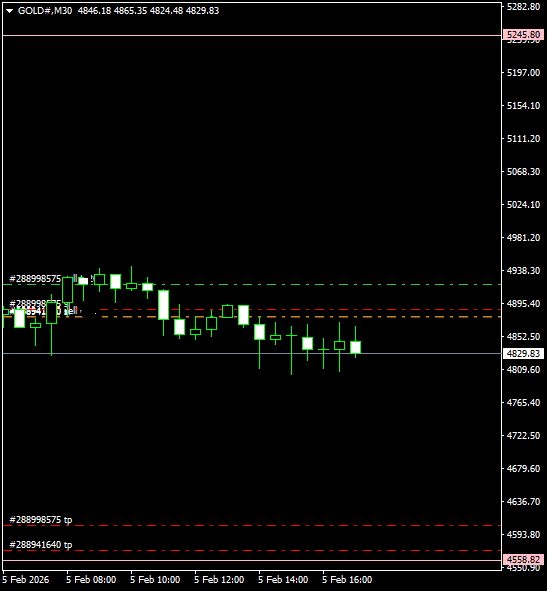Select the #288998575 tp order line label

click(x=41, y=520)
